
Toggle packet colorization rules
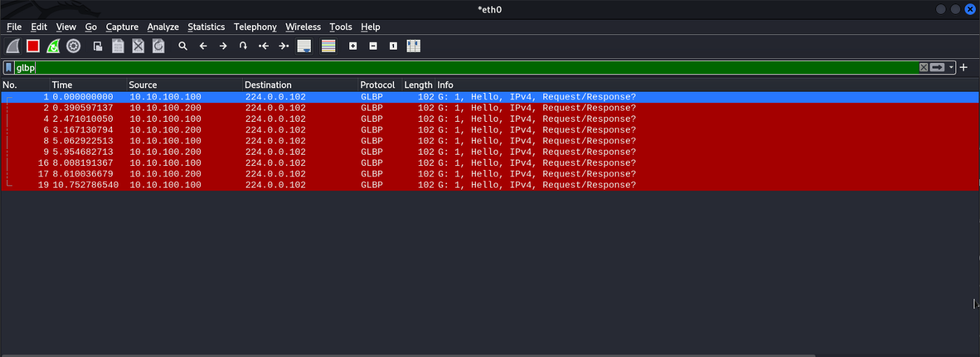pyautogui.click(x=328, y=46)
